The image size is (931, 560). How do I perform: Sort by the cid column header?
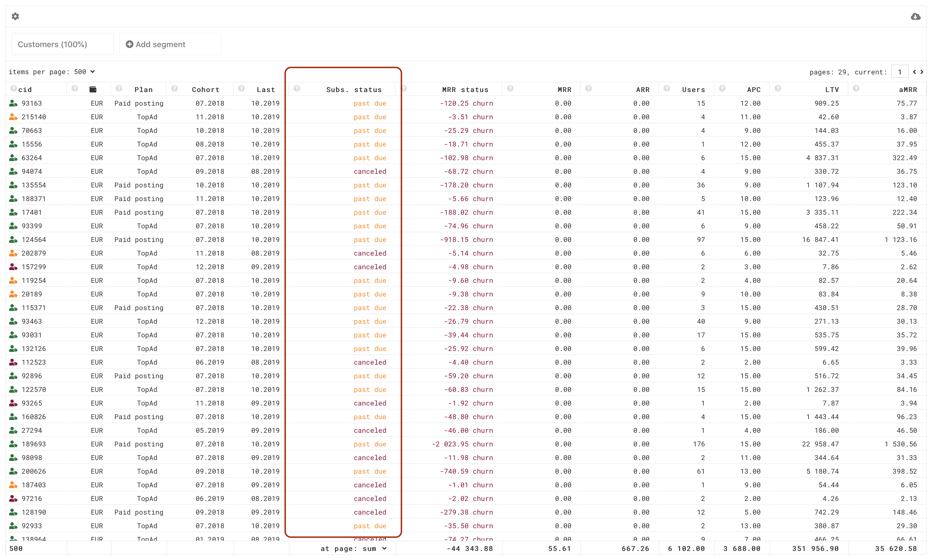coord(25,89)
